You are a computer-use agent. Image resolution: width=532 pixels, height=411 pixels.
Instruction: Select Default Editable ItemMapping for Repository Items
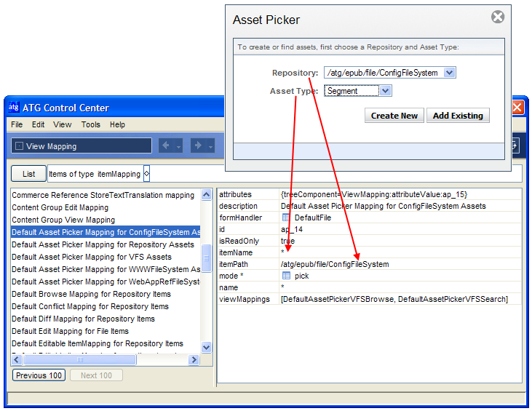[98, 343]
